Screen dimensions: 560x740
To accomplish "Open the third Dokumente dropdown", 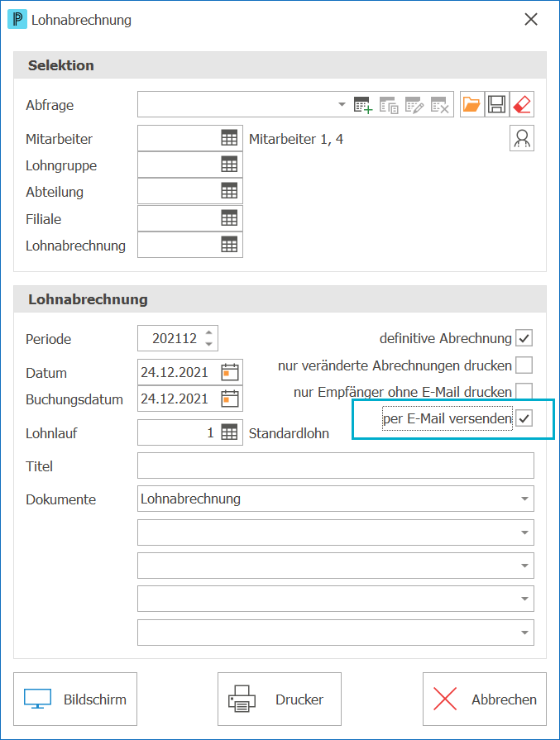I will coord(336,566).
